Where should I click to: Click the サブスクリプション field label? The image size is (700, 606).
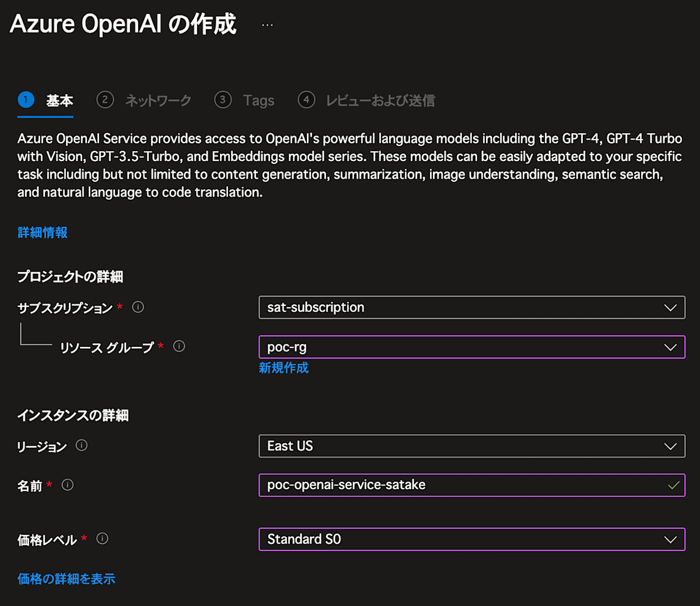(65, 308)
